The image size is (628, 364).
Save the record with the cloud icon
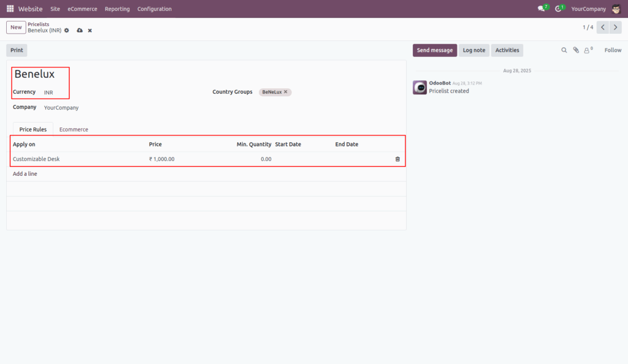pyautogui.click(x=79, y=30)
